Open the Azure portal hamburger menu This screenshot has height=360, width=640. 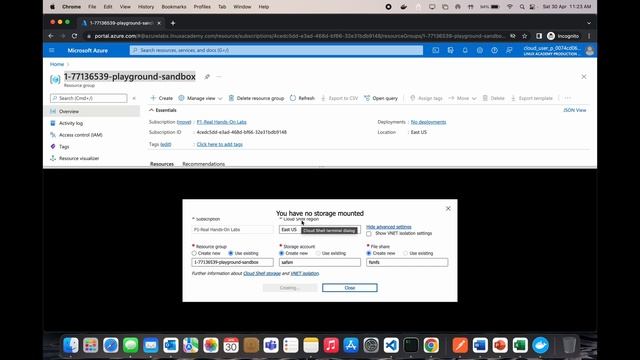point(51,50)
